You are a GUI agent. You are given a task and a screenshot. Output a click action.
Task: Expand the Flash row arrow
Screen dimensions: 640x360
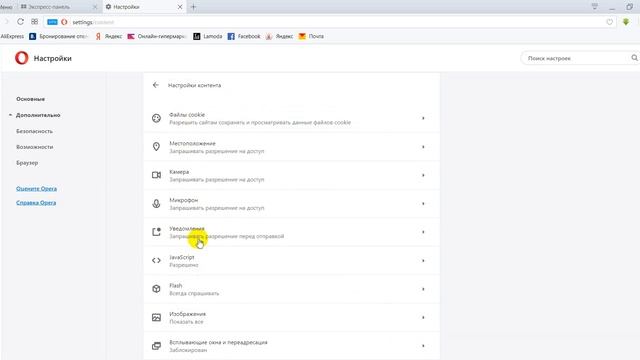tap(423, 289)
